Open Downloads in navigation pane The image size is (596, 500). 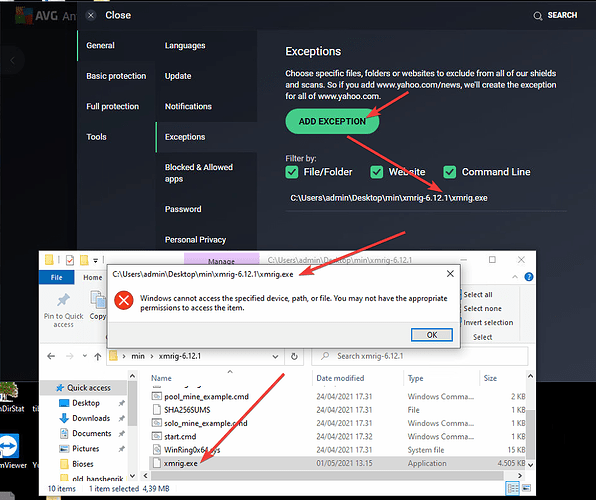[x=91, y=418]
